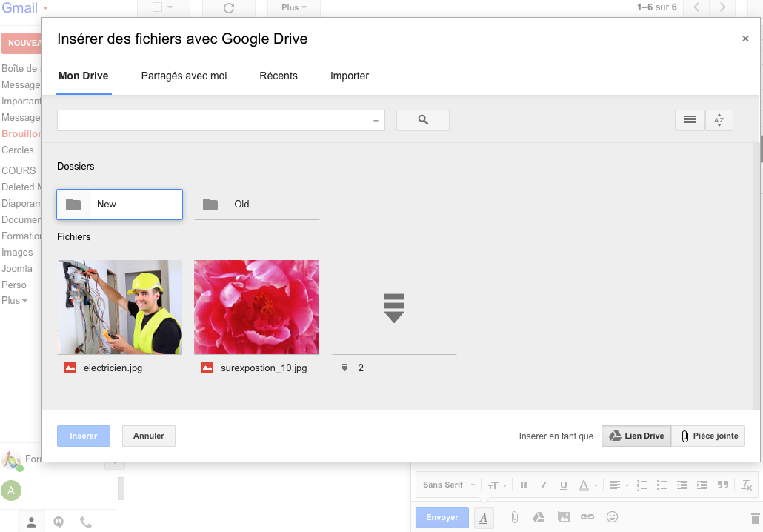Screen dimensions: 763x532
Task: Click the contacts person icon
Action: (x=32, y=522)
